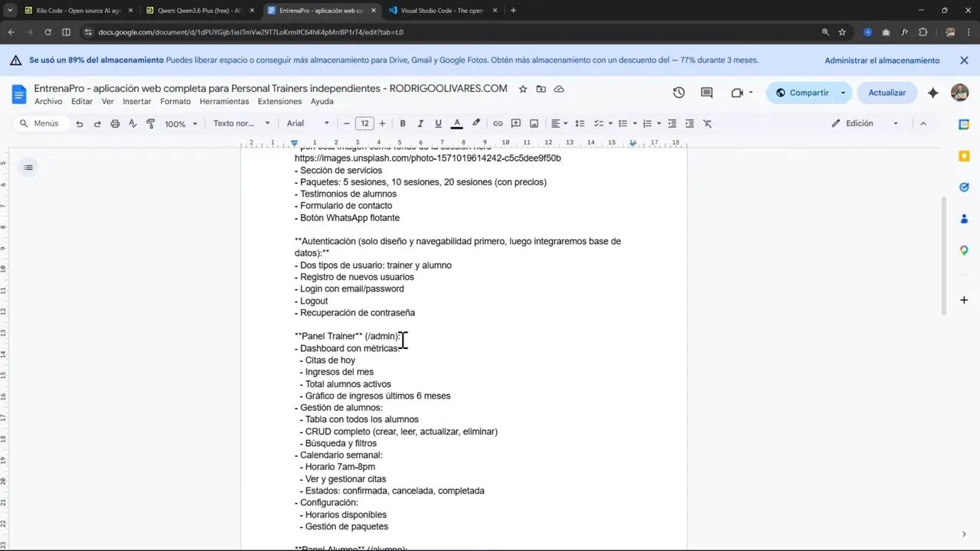Increase font size with plus button

point(382,123)
